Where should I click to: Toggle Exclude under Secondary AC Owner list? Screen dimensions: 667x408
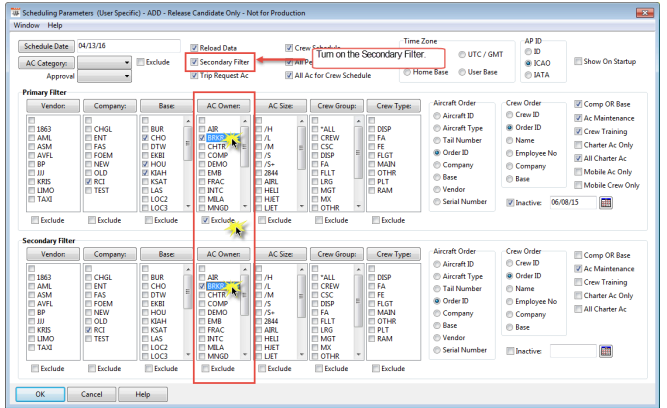point(206,369)
